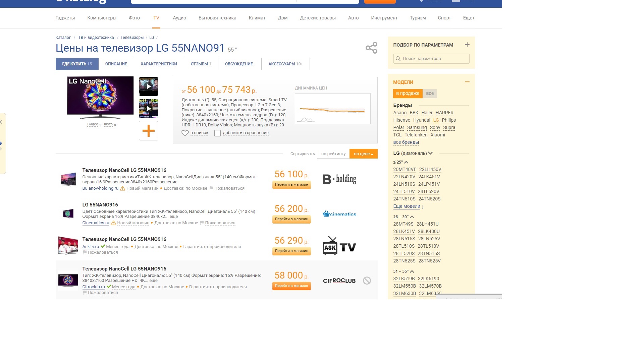The width and height of the screenshot is (644, 362).
Task: Click the heart wishlist icon
Action: click(x=185, y=133)
